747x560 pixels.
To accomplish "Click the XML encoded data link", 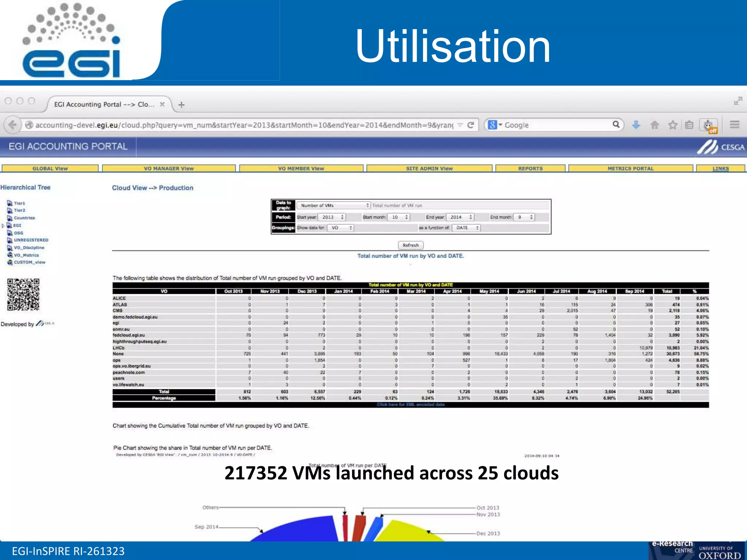I will (411, 405).
